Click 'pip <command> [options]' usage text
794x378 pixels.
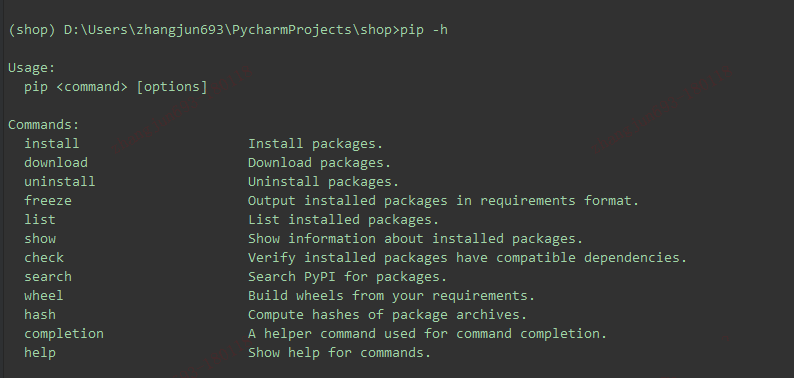[x=116, y=87]
